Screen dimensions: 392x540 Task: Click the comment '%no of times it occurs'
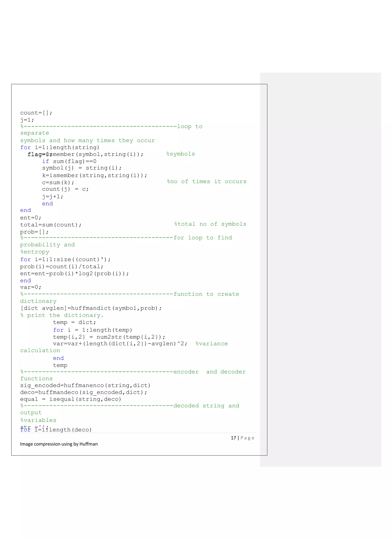207,181
